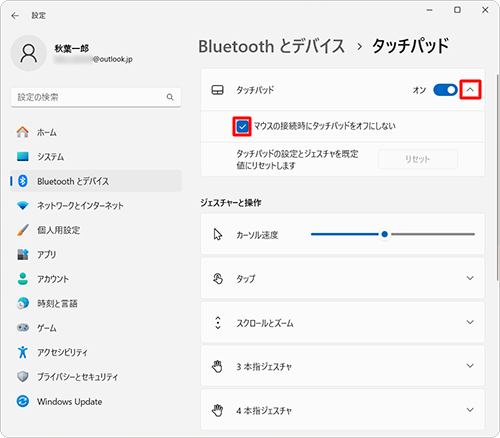The image size is (500, 438).
Task: Click the Bluetooth logo icon in sidebar
Action: pyautogui.click(x=23, y=181)
